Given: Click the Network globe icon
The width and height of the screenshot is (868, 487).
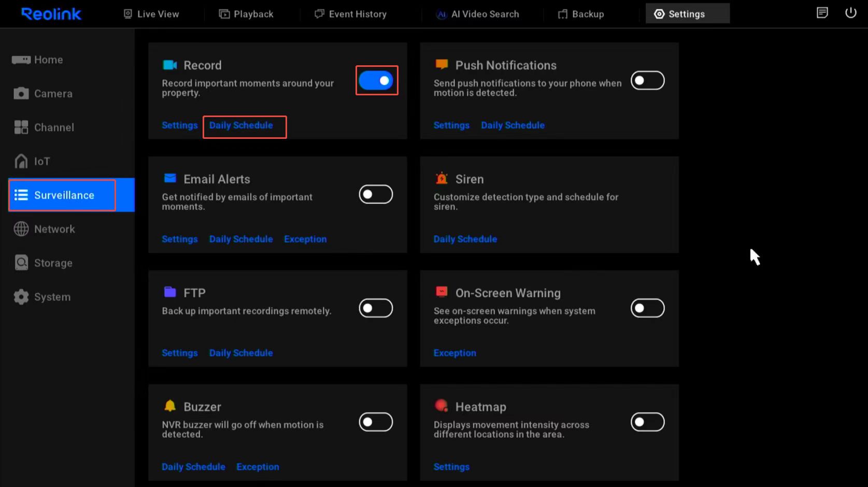Looking at the screenshot, I should pyautogui.click(x=21, y=229).
